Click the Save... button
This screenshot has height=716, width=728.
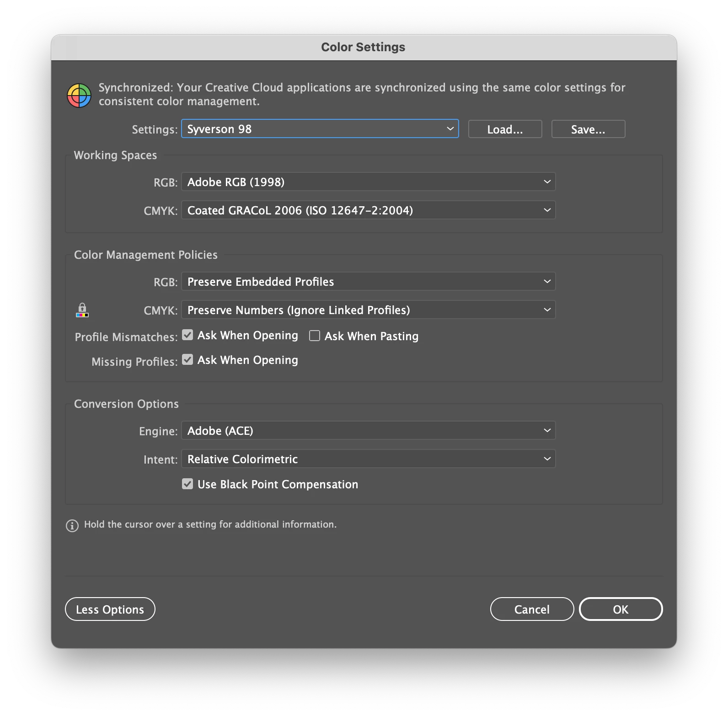click(589, 129)
